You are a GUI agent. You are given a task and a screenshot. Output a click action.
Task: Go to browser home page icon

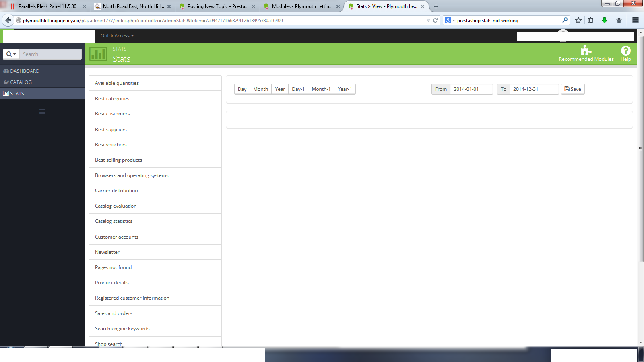tap(619, 20)
